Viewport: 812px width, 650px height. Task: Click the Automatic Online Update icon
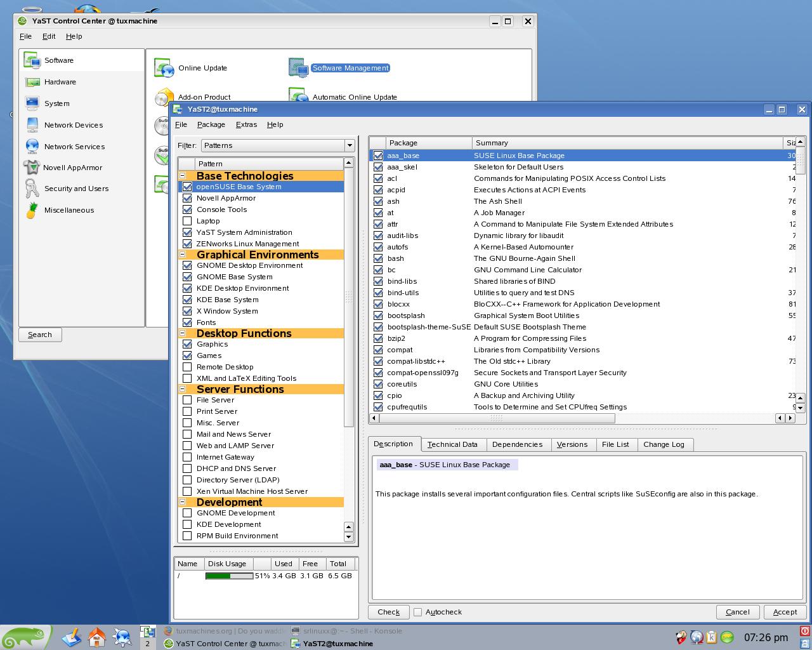click(298, 95)
